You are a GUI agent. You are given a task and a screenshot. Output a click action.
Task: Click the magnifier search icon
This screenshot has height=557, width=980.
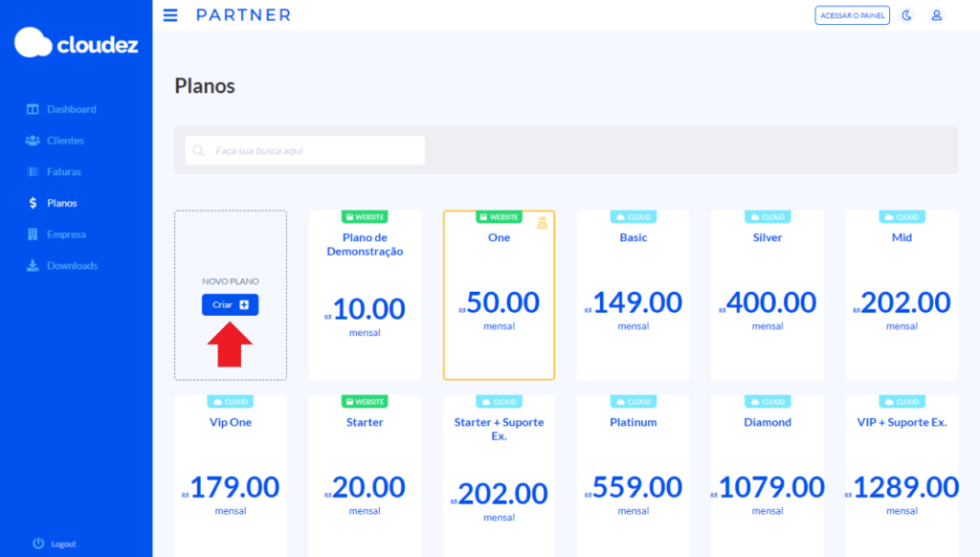pos(199,151)
